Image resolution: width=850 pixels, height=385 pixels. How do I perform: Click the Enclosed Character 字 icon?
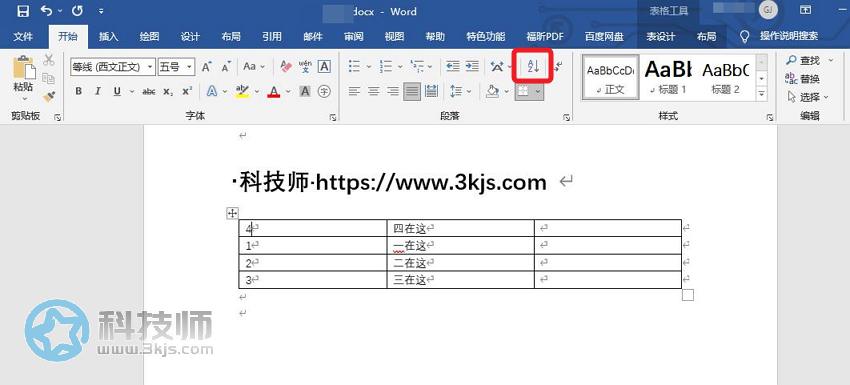pos(324,92)
